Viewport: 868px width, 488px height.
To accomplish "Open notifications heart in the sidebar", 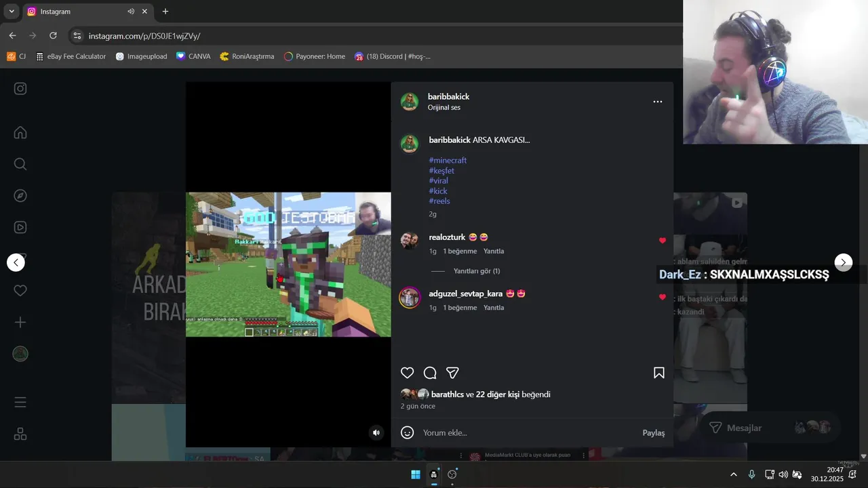I will pos(20,291).
